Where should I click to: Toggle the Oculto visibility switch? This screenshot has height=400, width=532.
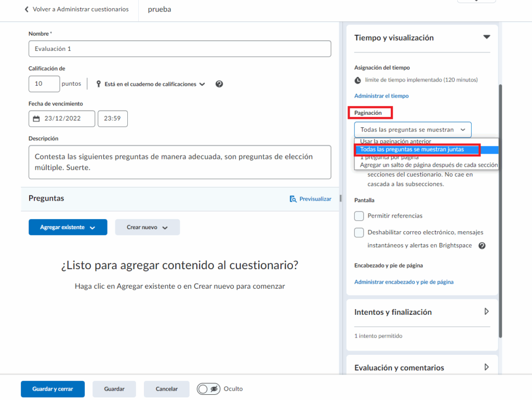click(208, 389)
